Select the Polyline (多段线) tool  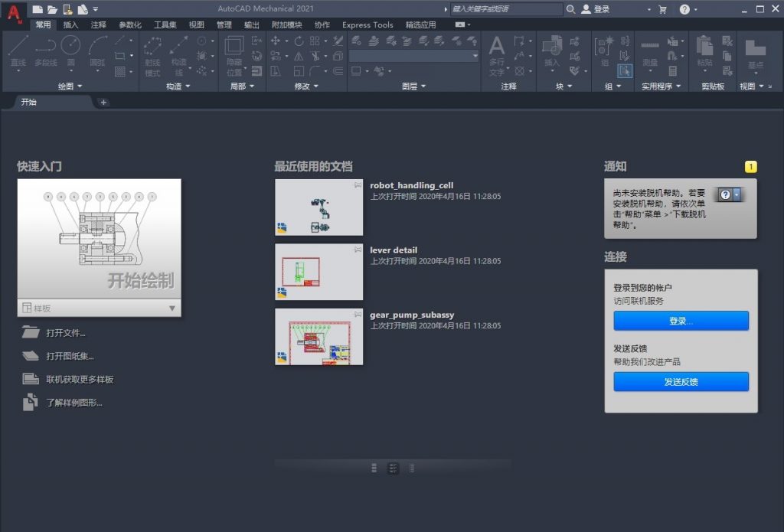pos(45,51)
